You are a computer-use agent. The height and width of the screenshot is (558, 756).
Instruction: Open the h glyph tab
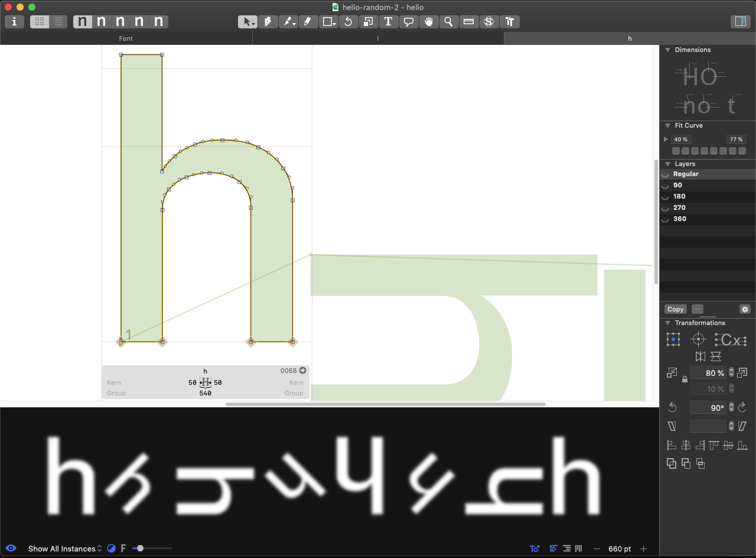[629, 38]
